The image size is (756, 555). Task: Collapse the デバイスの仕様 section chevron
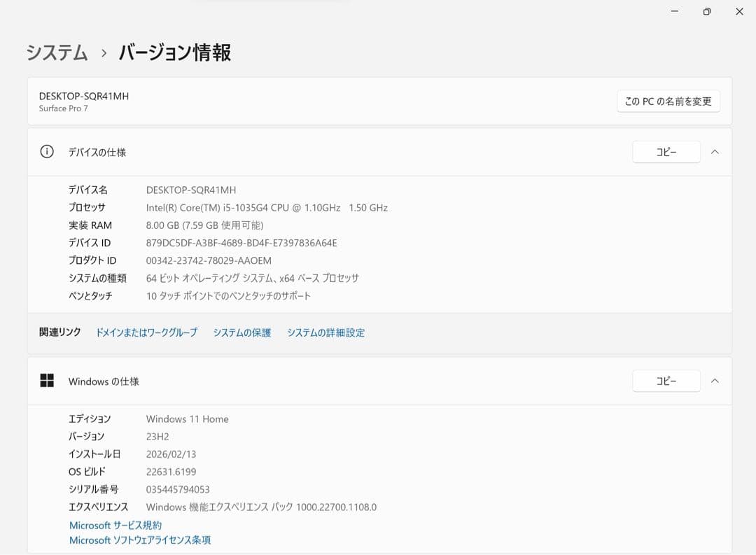pos(715,152)
